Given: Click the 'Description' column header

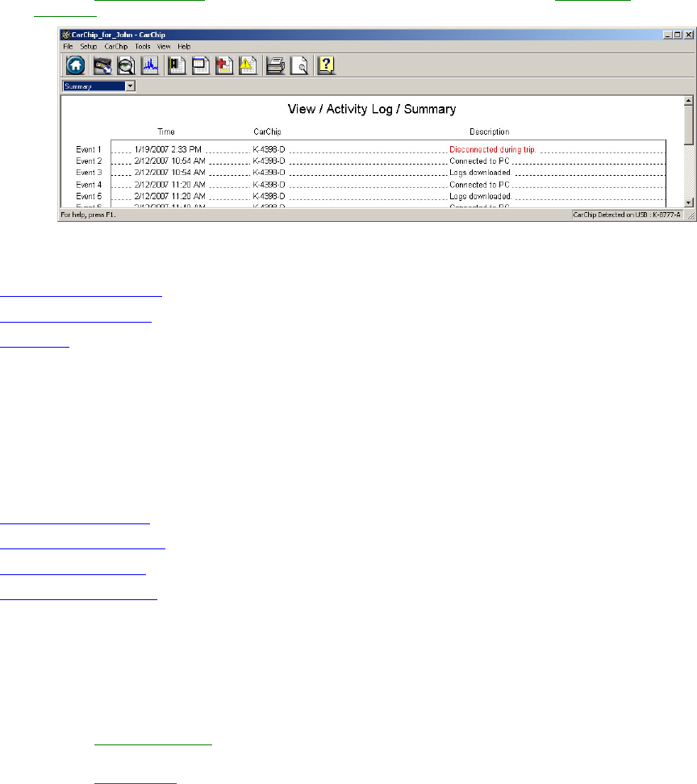Looking at the screenshot, I should tap(489, 132).
